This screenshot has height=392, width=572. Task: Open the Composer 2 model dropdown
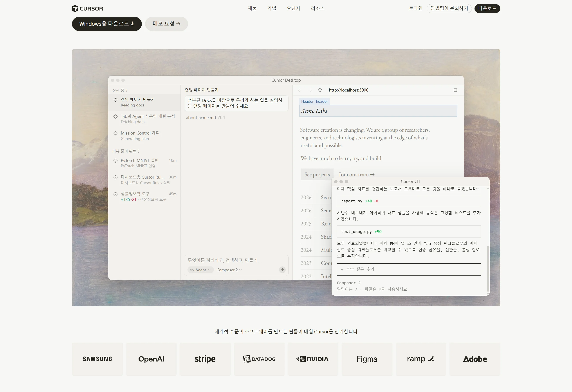[x=229, y=270]
